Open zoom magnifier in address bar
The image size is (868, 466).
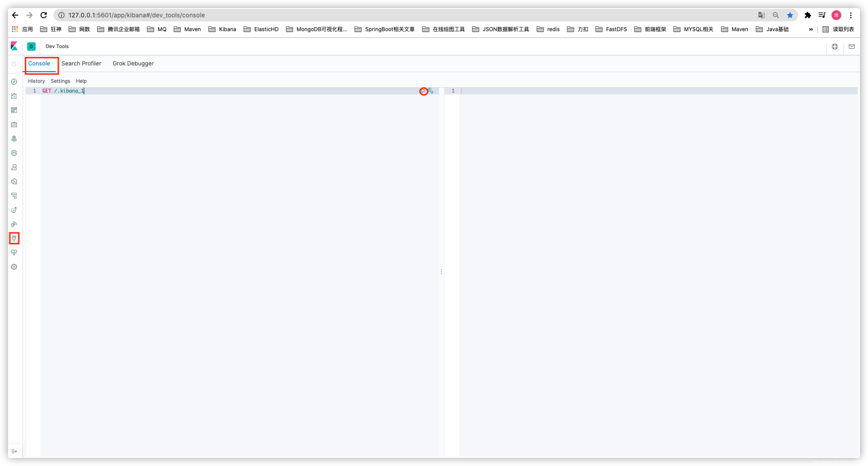click(776, 15)
